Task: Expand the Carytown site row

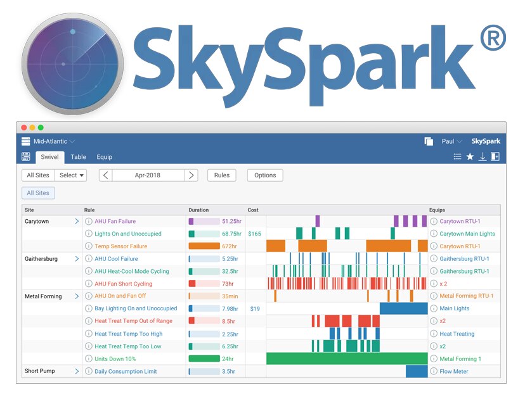Action: [x=76, y=221]
